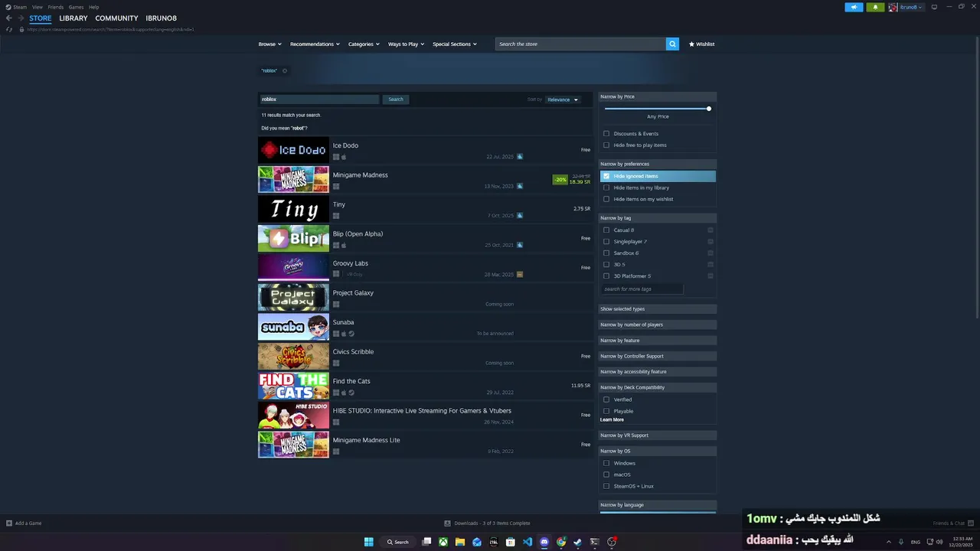Open the Sort by Relevance dropdown

click(563, 99)
